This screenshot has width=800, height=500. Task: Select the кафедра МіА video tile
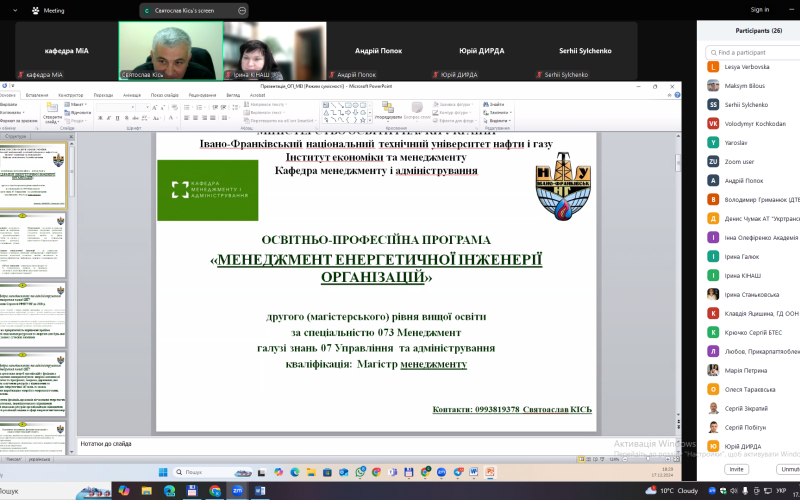pyautogui.click(x=66, y=51)
